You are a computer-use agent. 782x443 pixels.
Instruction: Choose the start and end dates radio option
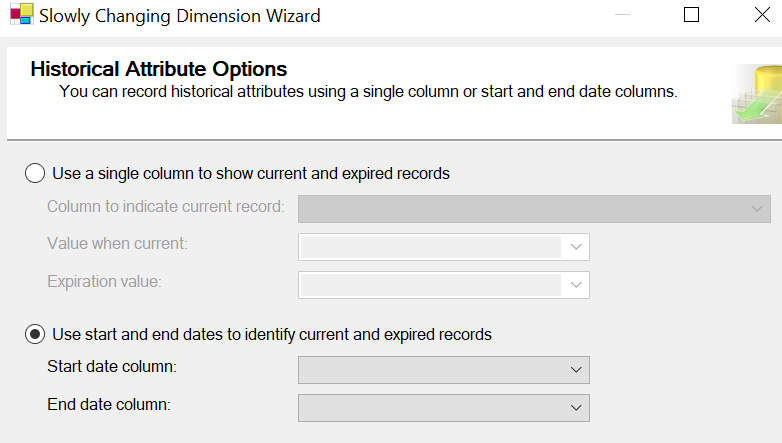pyautogui.click(x=35, y=334)
